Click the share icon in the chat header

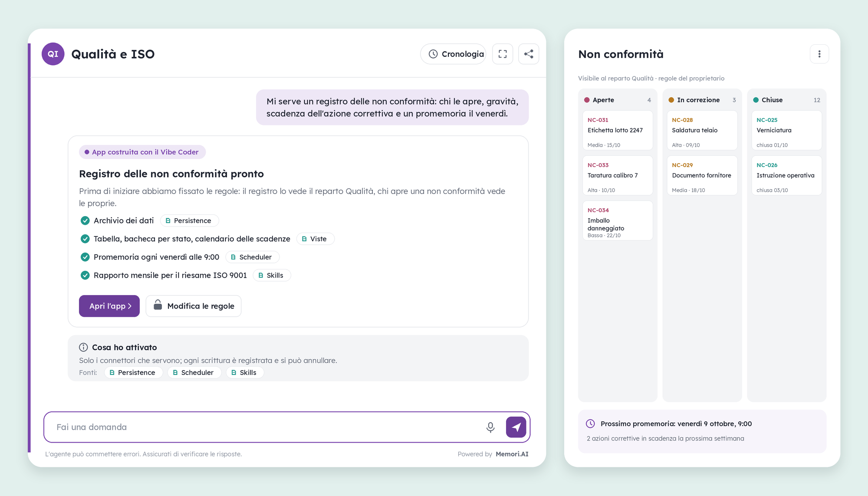[x=529, y=54]
